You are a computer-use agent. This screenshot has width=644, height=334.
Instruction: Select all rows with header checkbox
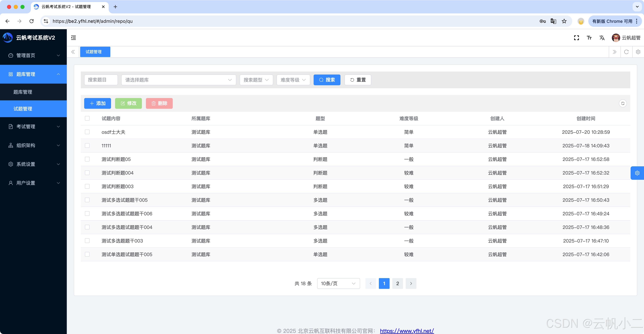click(87, 118)
